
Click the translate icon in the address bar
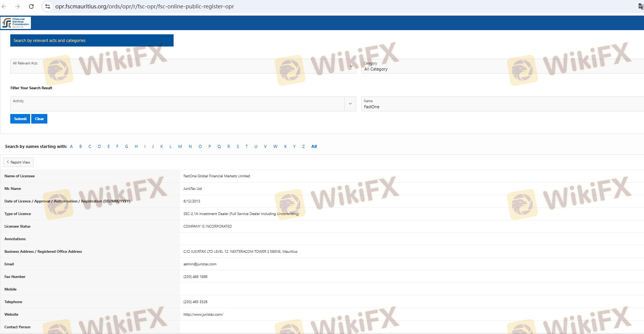tap(641, 6)
